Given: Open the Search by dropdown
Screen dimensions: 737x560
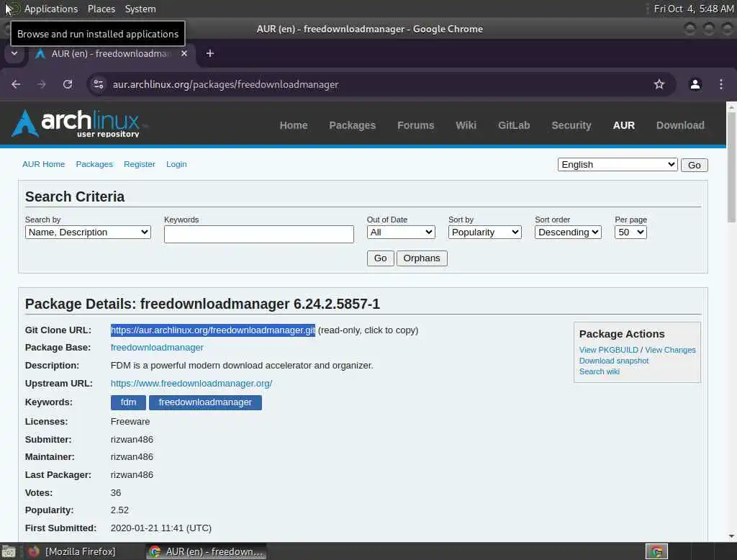Looking at the screenshot, I should pyautogui.click(x=88, y=232).
